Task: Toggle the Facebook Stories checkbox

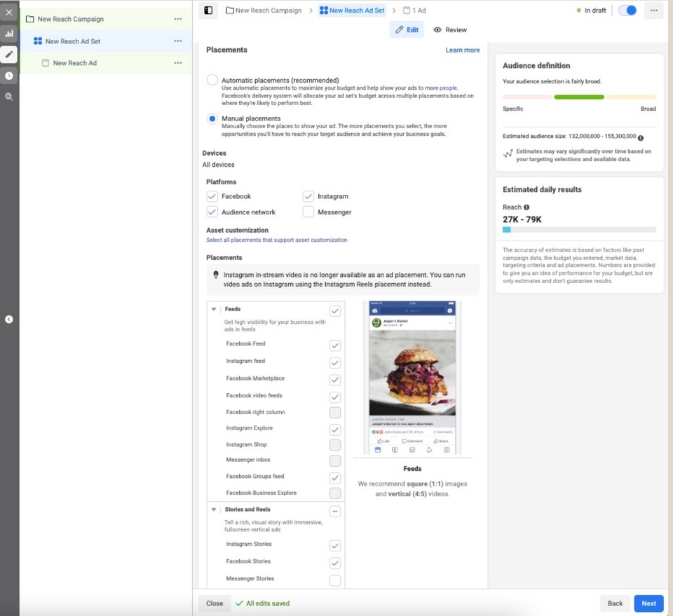Action: pyautogui.click(x=335, y=563)
